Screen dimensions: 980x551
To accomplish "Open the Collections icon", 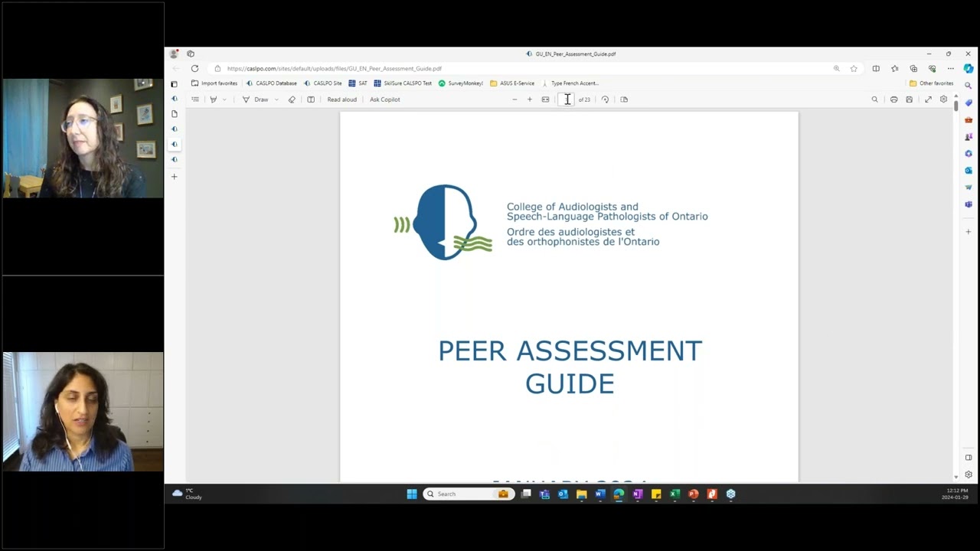I will click(913, 68).
